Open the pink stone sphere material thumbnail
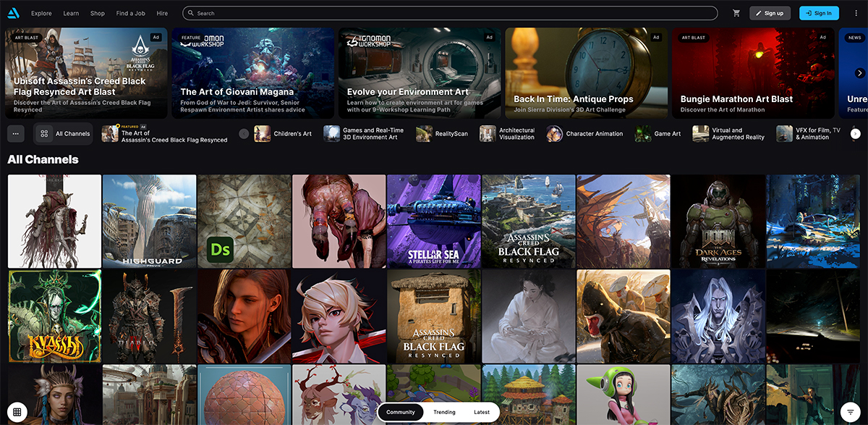Screen dimensions: 868x425 244,395
